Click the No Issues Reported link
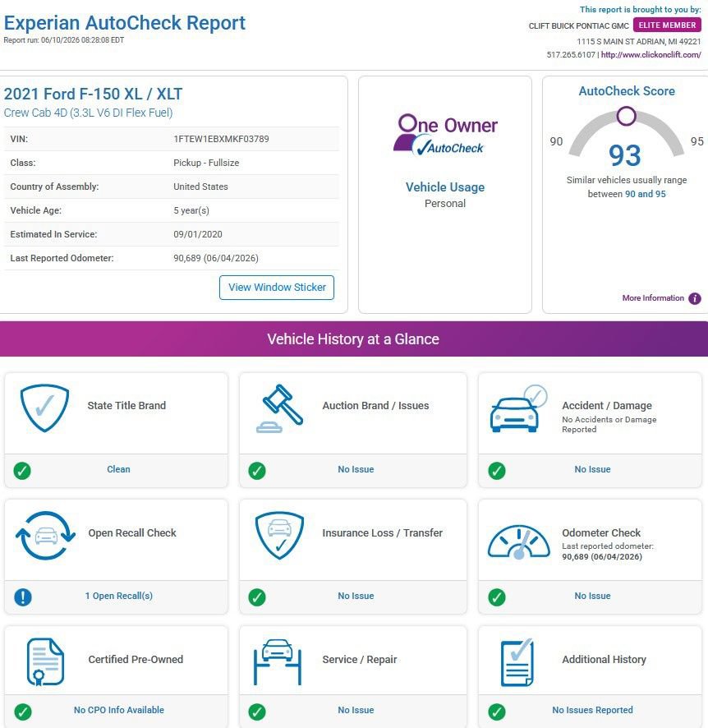This screenshot has width=708, height=728. (592, 710)
